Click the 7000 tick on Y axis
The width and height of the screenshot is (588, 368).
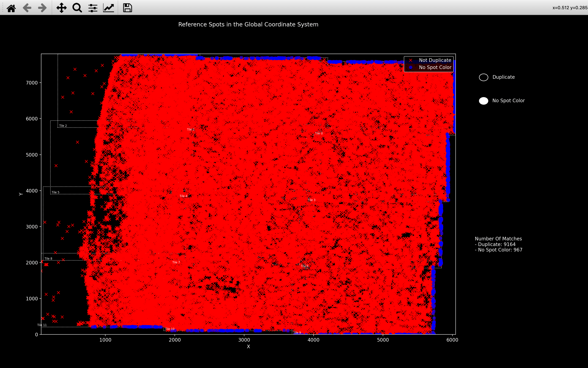coord(32,83)
